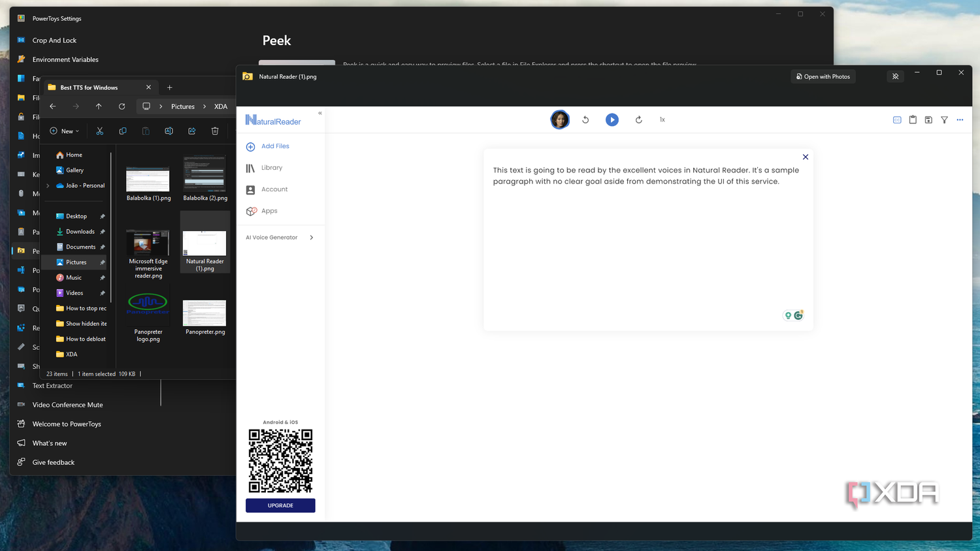Select Video Conference Mute in PowerToys sidebar
Screen dimensions: 980x551
(x=68, y=405)
